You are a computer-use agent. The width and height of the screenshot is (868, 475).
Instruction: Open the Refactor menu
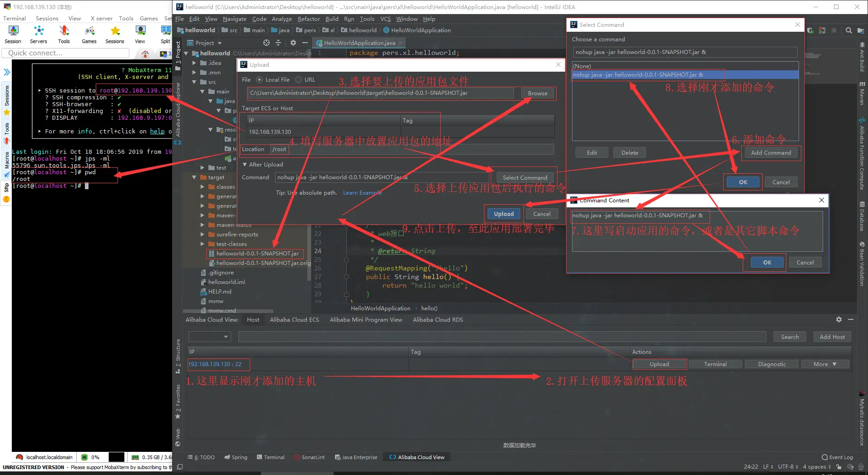[309, 19]
